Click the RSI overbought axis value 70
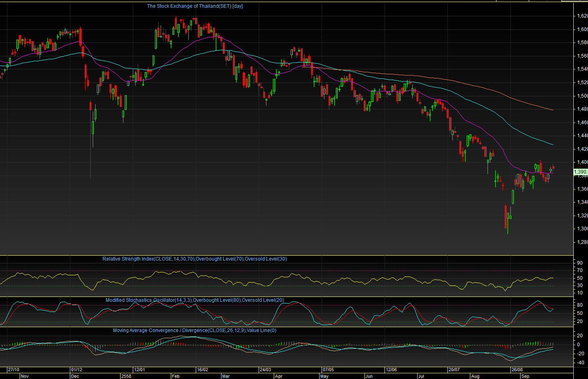Viewport: 588px width, 379px height. point(580,270)
